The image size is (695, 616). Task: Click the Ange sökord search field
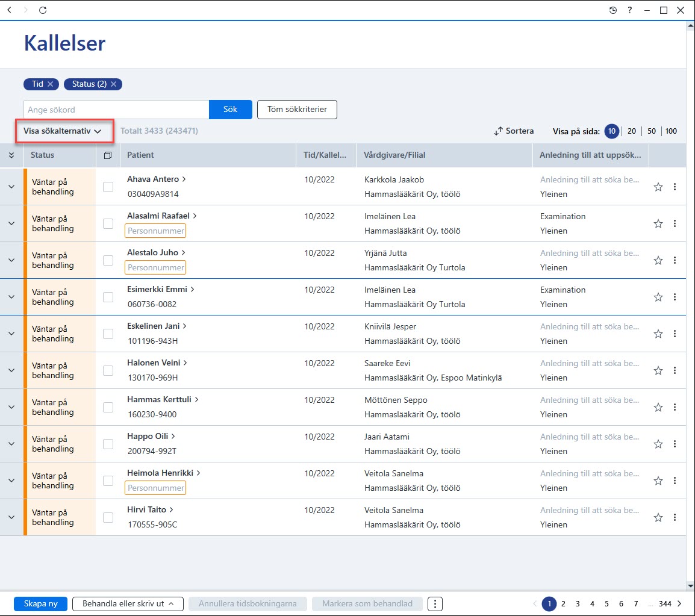(x=116, y=110)
